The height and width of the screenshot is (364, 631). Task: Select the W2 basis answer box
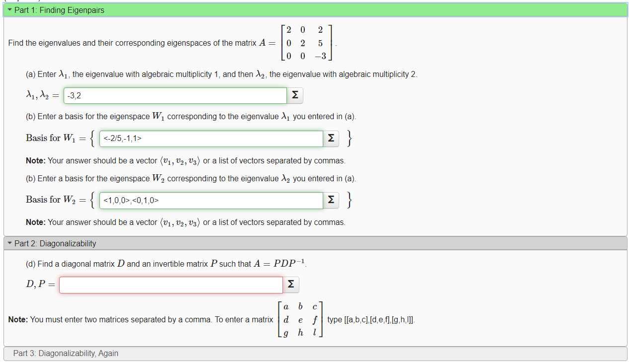[211, 200]
